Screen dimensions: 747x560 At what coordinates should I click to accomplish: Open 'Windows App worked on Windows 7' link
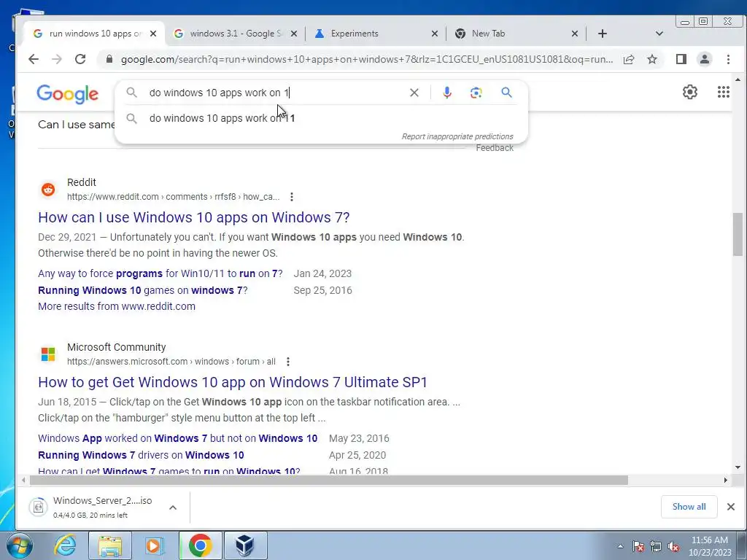(x=178, y=438)
